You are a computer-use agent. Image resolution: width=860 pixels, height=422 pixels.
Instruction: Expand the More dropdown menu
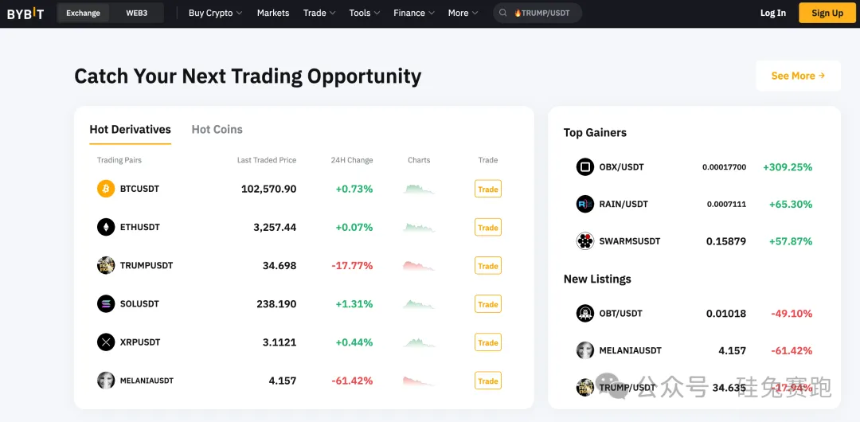pos(463,13)
